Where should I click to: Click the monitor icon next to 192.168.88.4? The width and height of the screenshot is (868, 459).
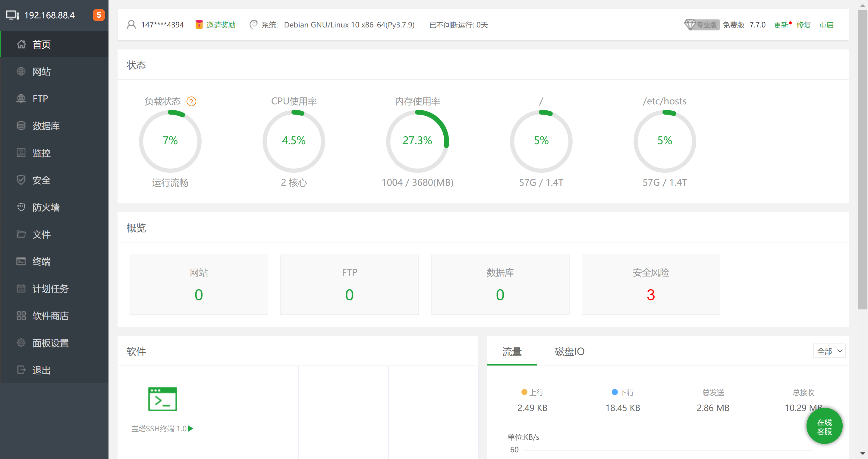tap(12, 15)
